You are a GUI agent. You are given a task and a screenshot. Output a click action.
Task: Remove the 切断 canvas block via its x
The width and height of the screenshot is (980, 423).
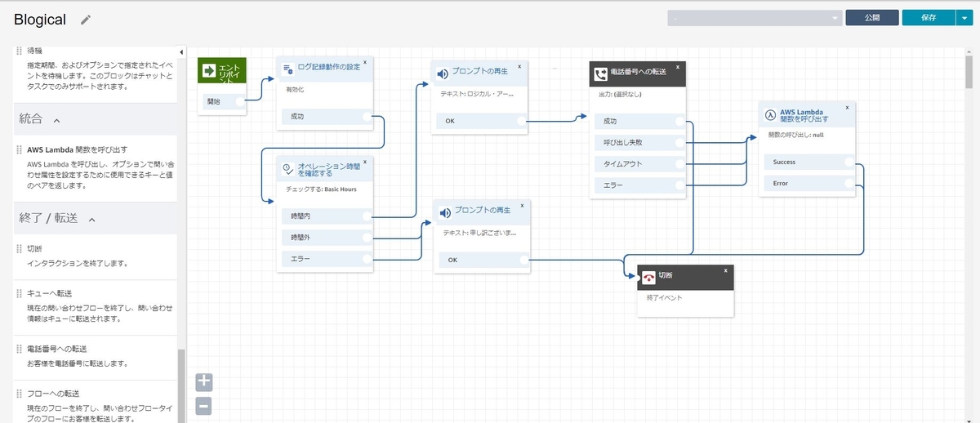(x=726, y=270)
